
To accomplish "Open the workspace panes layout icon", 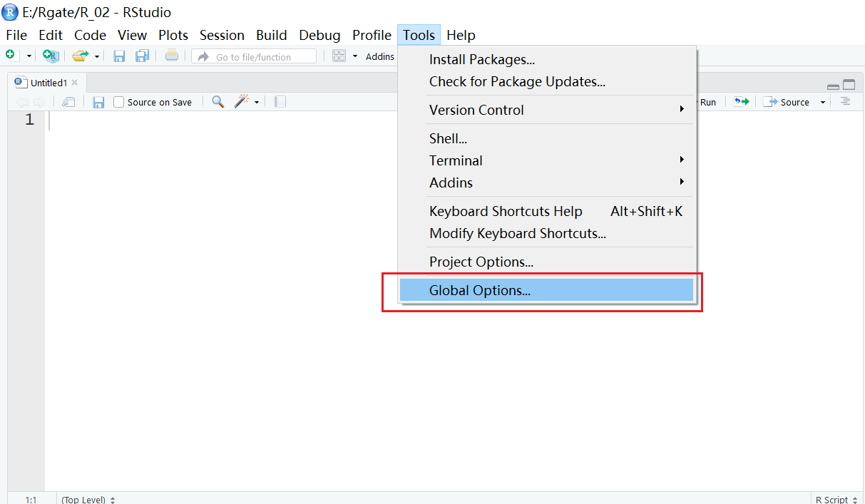I will [x=339, y=56].
